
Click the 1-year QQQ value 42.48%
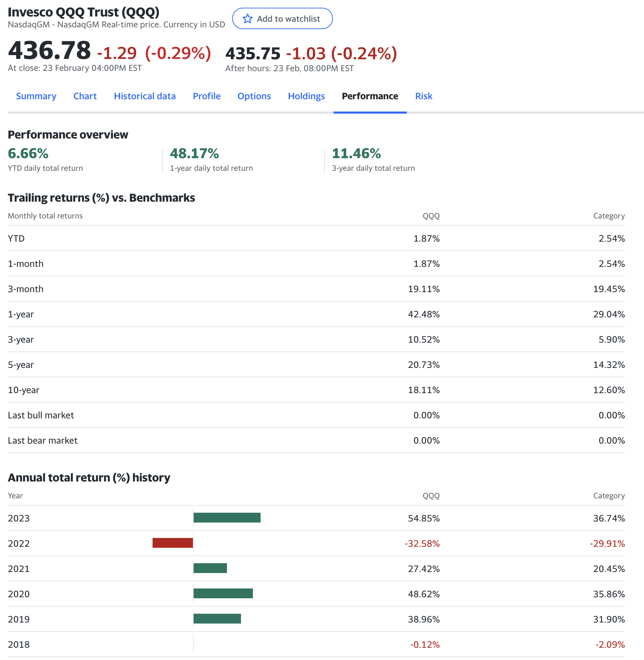(x=424, y=314)
